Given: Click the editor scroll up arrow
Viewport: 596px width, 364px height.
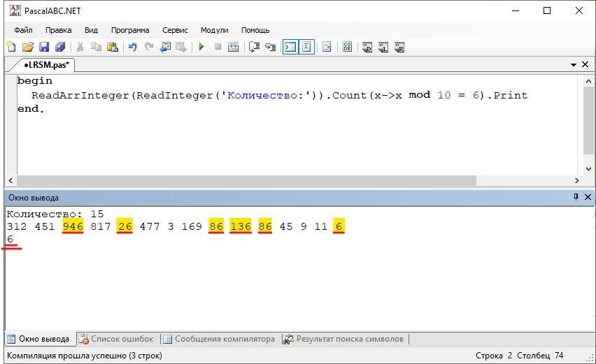Looking at the screenshot, I should point(588,81).
